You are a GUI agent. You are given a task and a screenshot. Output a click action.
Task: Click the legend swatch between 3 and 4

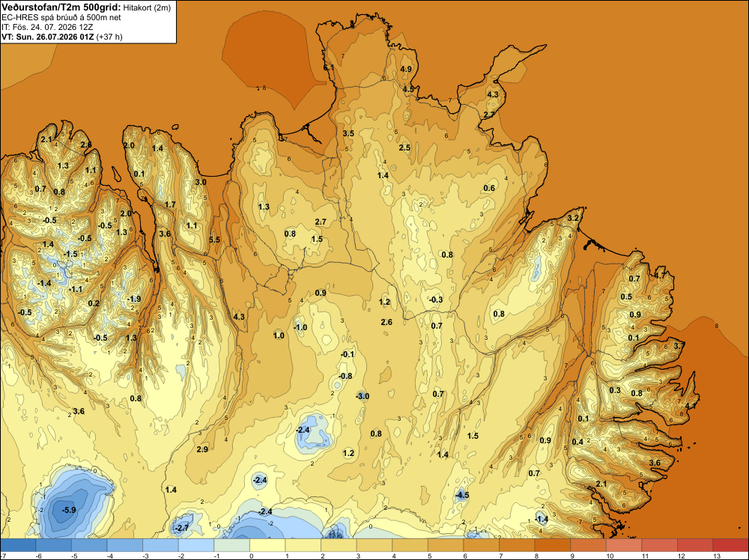pos(375,545)
